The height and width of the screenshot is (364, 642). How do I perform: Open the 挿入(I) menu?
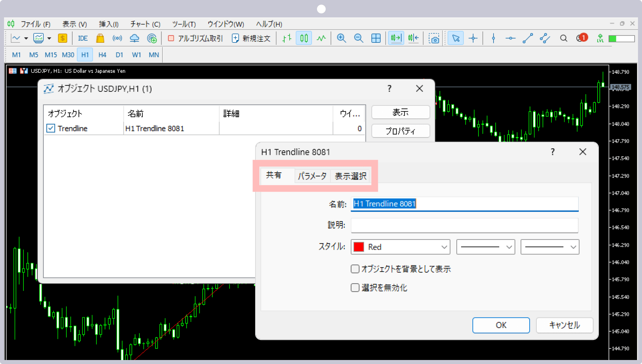[109, 24]
